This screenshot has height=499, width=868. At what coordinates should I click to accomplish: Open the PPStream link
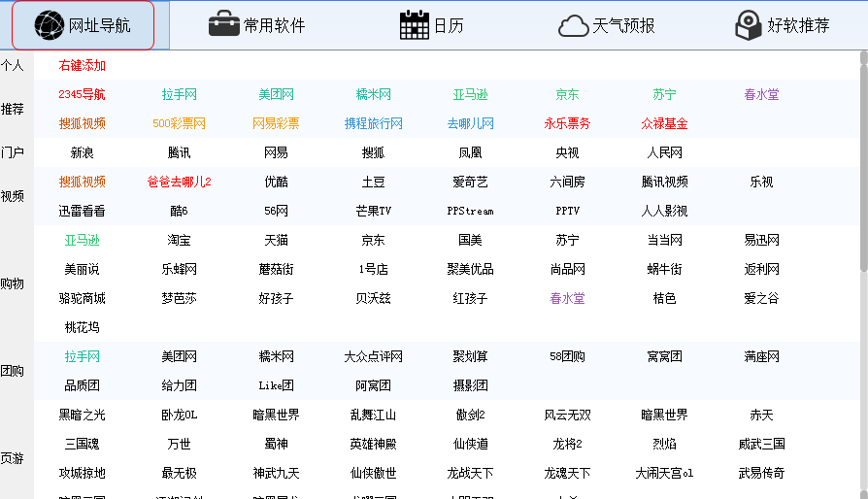point(470,211)
